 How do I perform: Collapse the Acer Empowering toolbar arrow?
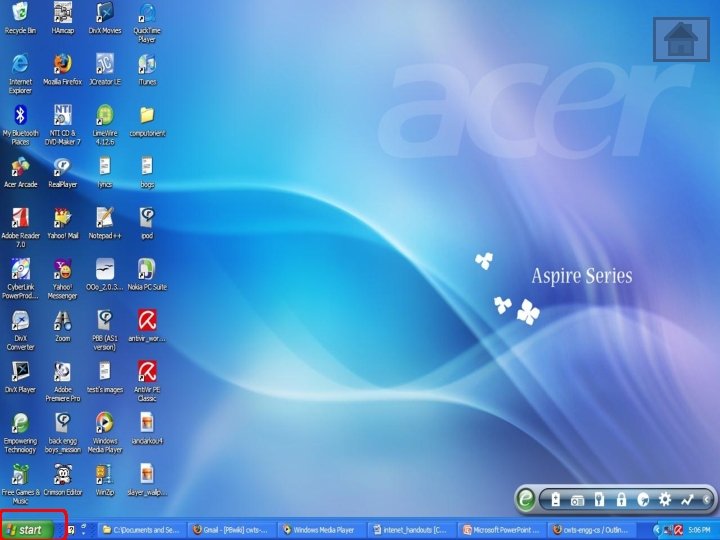pyautogui.click(x=706, y=499)
